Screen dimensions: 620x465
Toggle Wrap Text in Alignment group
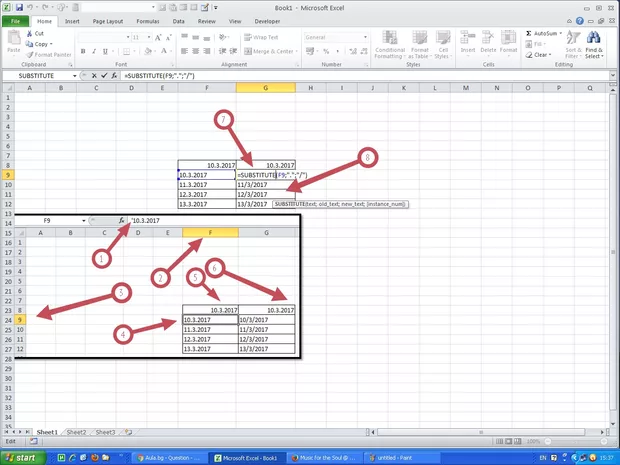[260, 37]
